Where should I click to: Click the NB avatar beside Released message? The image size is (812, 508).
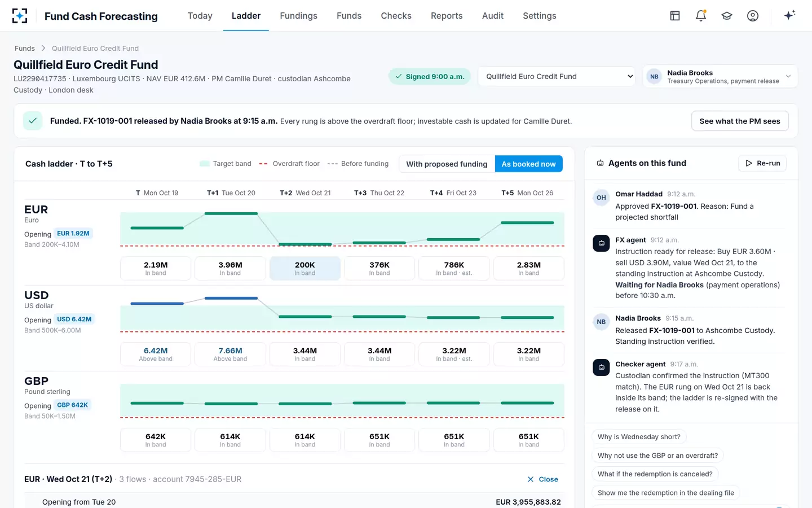[601, 322]
